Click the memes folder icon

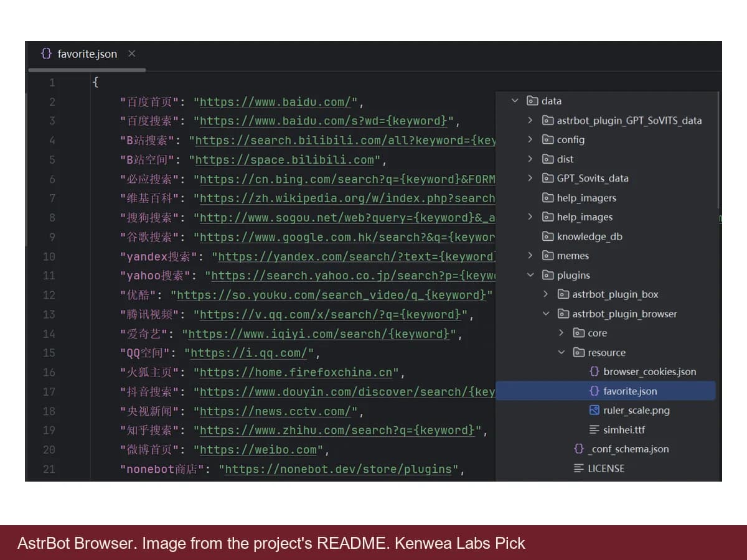[548, 255]
